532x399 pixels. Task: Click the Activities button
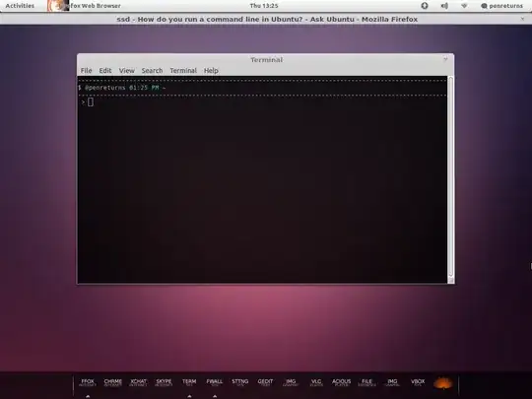pos(20,6)
